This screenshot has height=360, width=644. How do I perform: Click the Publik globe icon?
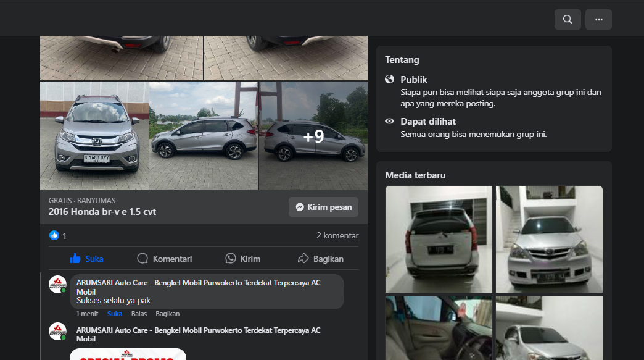click(389, 79)
